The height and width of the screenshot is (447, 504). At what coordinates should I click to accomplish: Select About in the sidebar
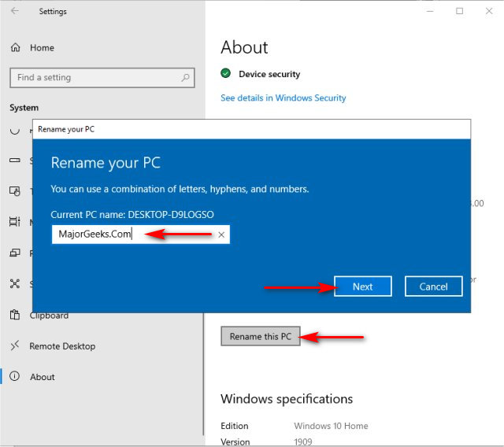click(43, 377)
